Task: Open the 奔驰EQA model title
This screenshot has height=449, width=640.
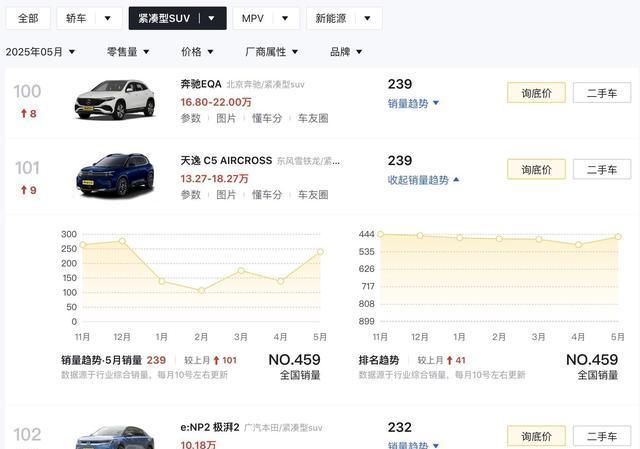Action: [x=201, y=84]
